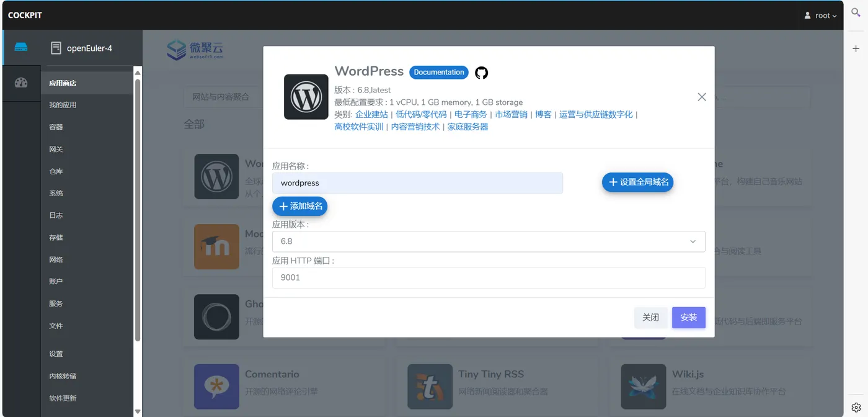Click the Websoft9 logo on the page
Image resolution: width=868 pixels, height=417 pixels.
[x=195, y=50]
